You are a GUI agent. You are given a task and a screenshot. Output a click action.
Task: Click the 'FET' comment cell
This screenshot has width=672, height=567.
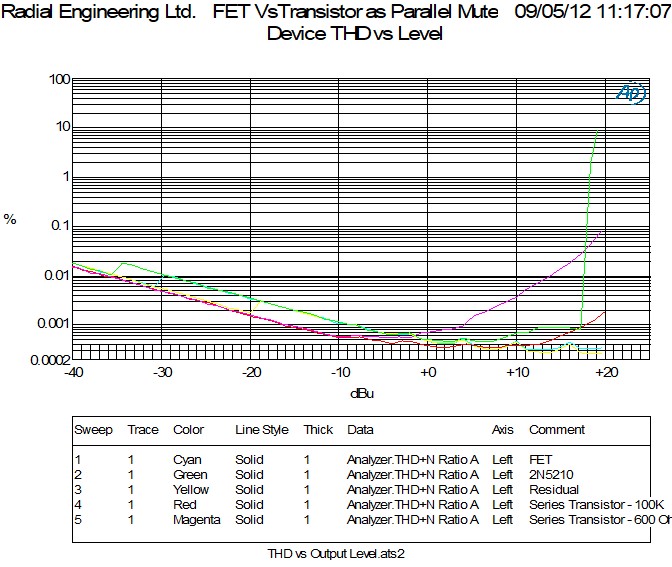tap(540, 460)
